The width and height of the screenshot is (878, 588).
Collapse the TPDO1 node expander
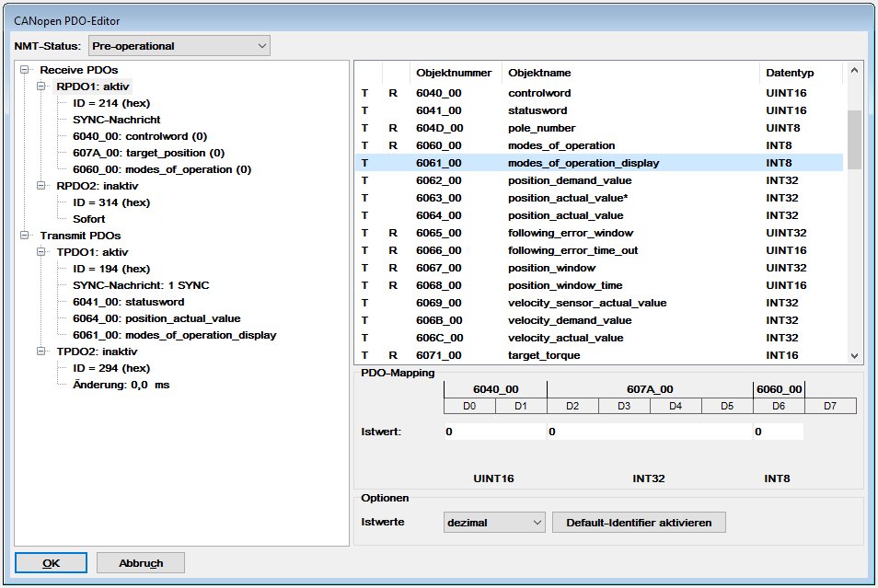pos(40,252)
